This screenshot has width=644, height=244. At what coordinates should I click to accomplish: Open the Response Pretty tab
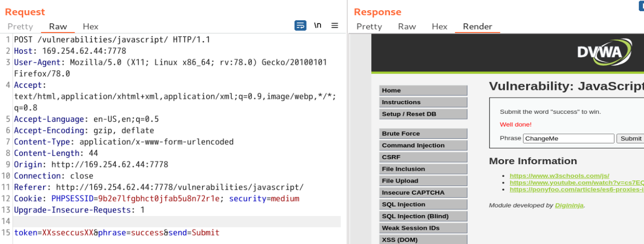coord(369,26)
